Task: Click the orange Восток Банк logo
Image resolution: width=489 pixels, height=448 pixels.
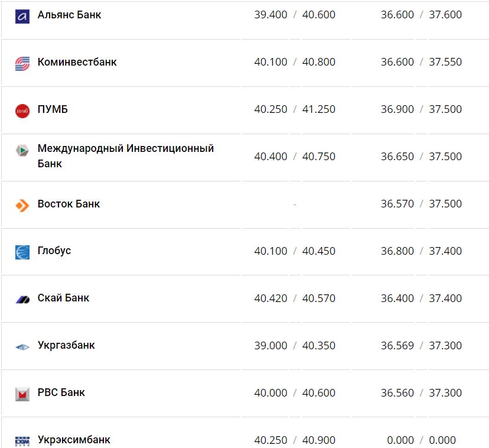Action: point(22,205)
